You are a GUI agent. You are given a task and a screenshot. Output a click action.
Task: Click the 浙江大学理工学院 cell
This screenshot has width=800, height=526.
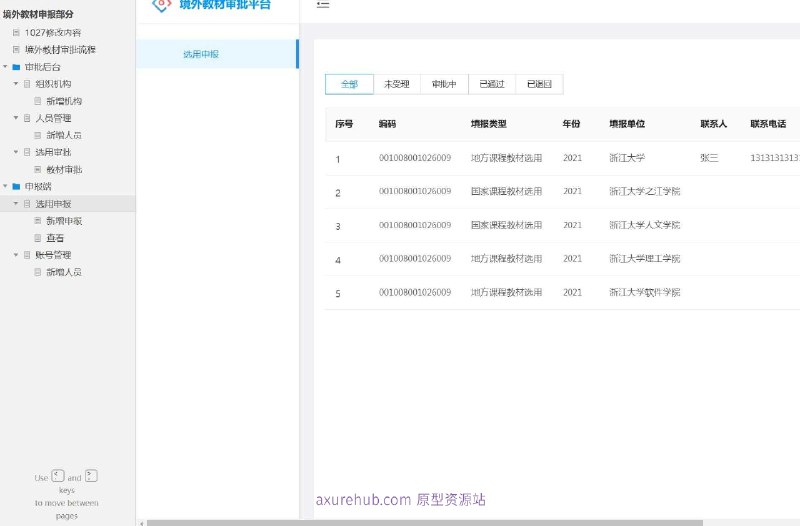click(645, 259)
